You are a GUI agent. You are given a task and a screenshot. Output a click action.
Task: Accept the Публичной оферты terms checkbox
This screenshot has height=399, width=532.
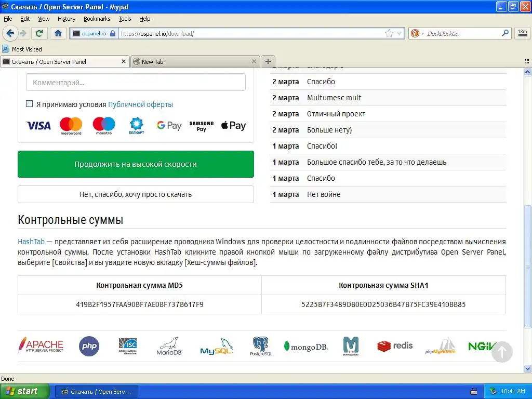(30, 104)
